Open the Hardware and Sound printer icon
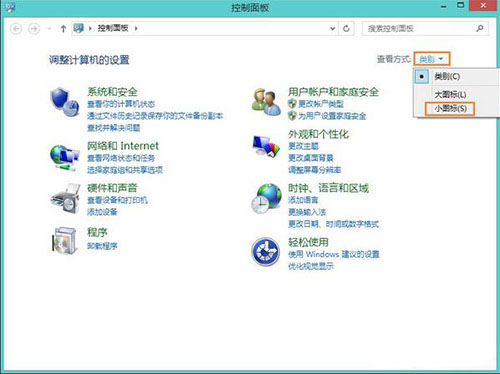 tap(65, 198)
